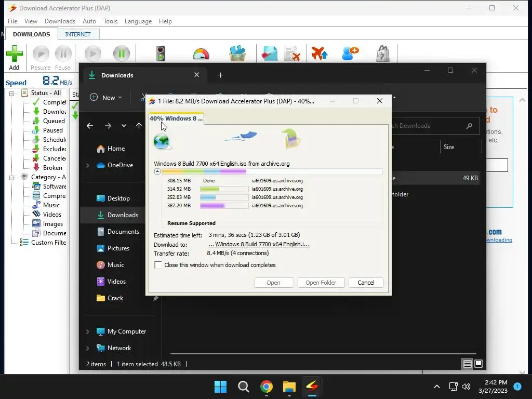Screen dimensions: 532x399
Task: Click the clock and date in taskbar
Action: point(493,387)
